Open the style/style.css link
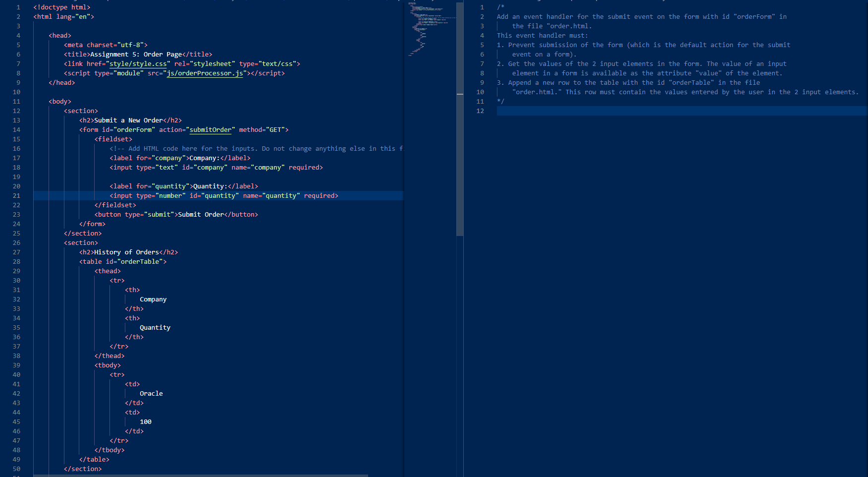 tap(138, 63)
